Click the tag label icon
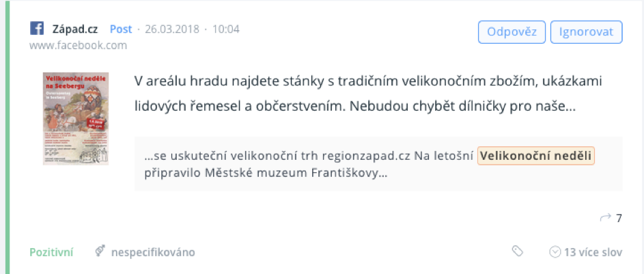The image size is (644, 274). (x=518, y=252)
